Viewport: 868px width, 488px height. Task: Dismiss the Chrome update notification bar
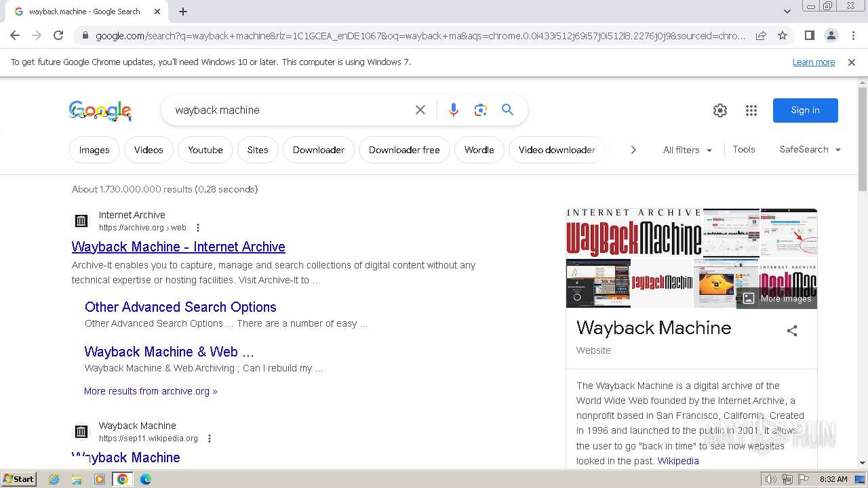(x=852, y=62)
